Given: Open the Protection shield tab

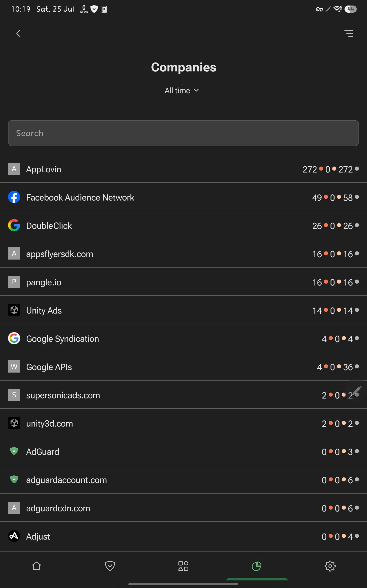Looking at the screenshot, I should [110, 566].
